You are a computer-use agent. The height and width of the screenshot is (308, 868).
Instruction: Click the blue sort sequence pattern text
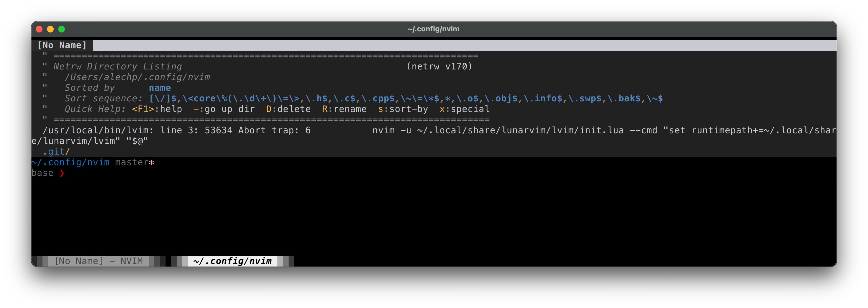click(404, 99)
